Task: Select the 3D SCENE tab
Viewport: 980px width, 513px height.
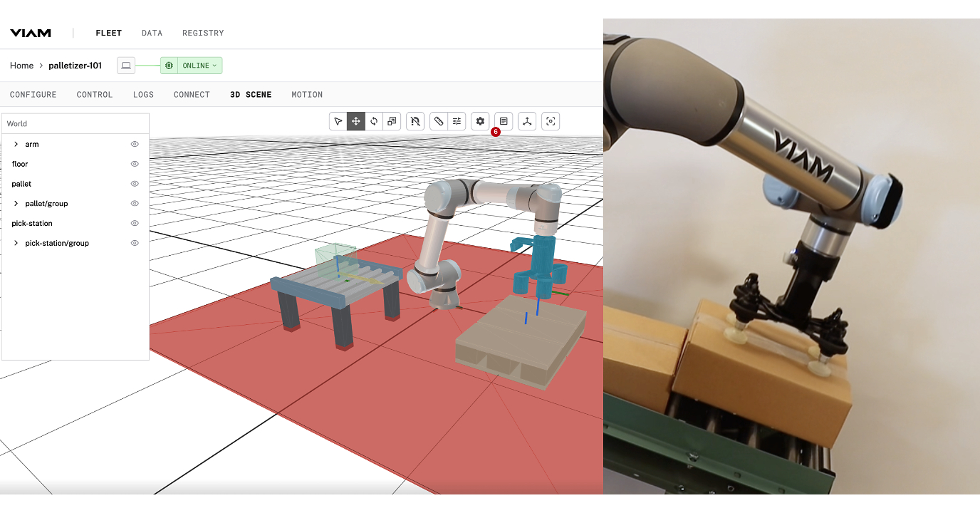Action: [x=251, y=95]
